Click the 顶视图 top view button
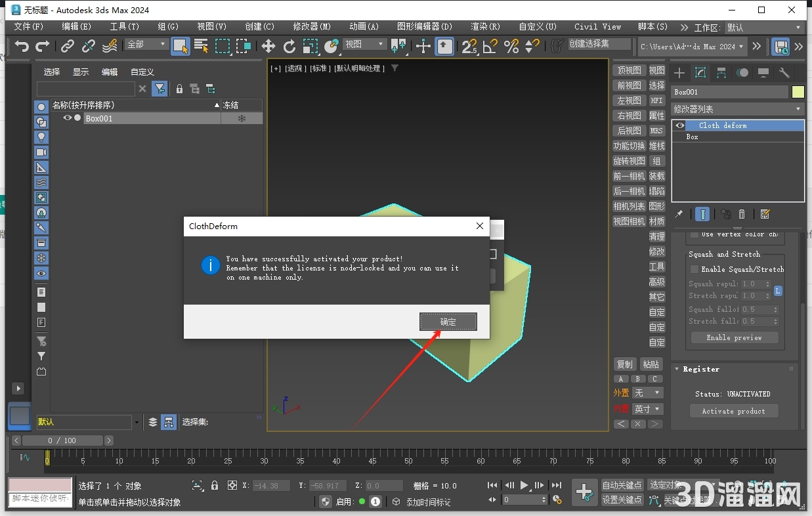Image resolution: width=812 pixels, height=516 pixels. click(629, 70)
